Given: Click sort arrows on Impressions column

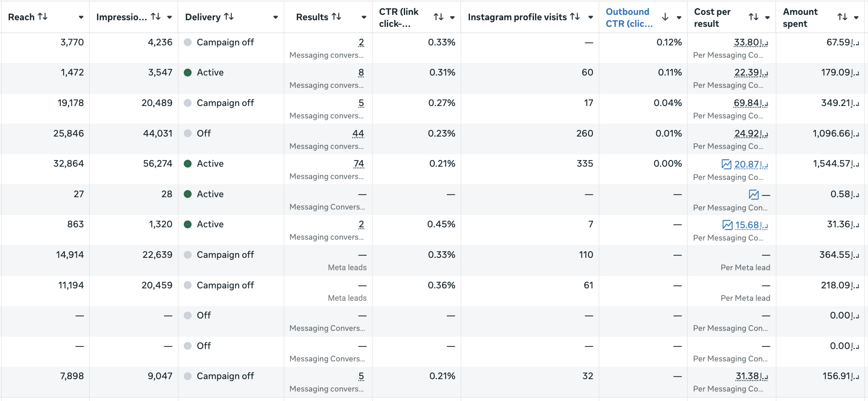Looking at the screenshot, I should pos(156,17).
